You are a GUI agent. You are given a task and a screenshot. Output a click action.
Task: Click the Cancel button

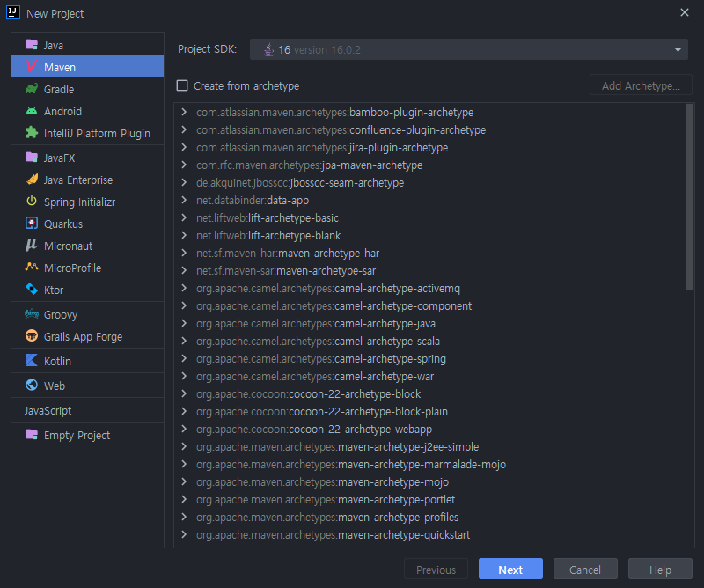click(x=585, y=570)
